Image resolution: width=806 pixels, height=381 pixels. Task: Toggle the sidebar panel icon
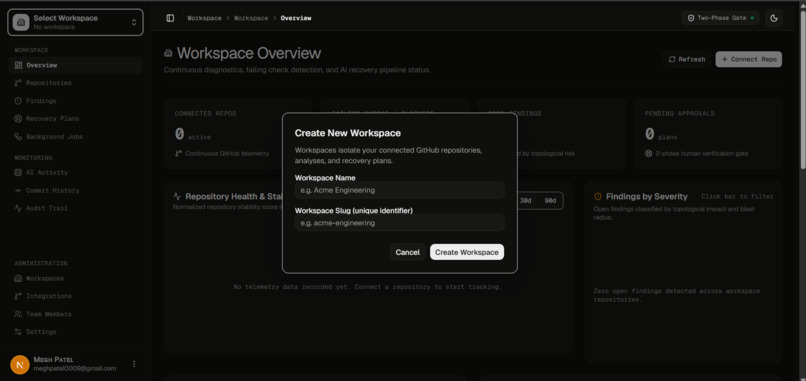pos(170,18)
